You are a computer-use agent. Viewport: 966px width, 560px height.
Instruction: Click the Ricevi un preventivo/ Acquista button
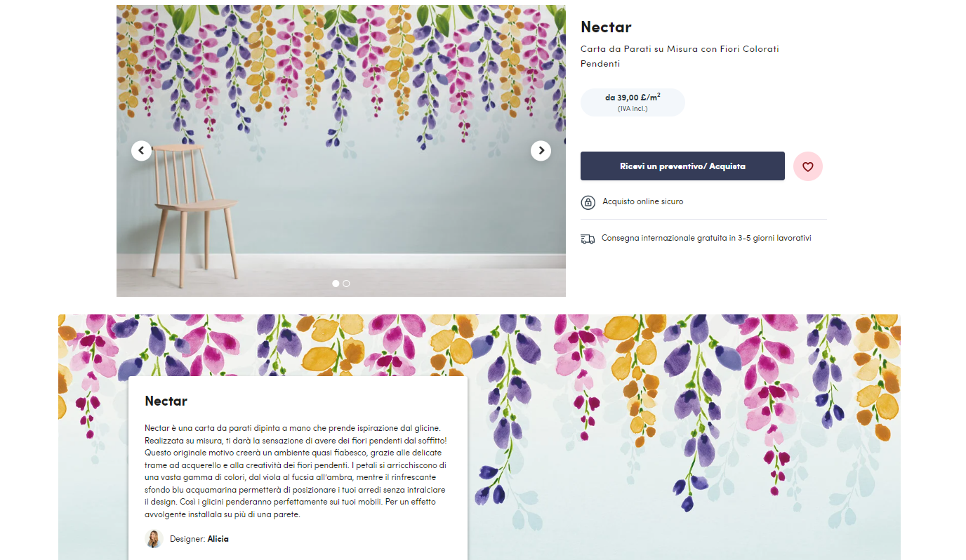[x=682, y=166]
